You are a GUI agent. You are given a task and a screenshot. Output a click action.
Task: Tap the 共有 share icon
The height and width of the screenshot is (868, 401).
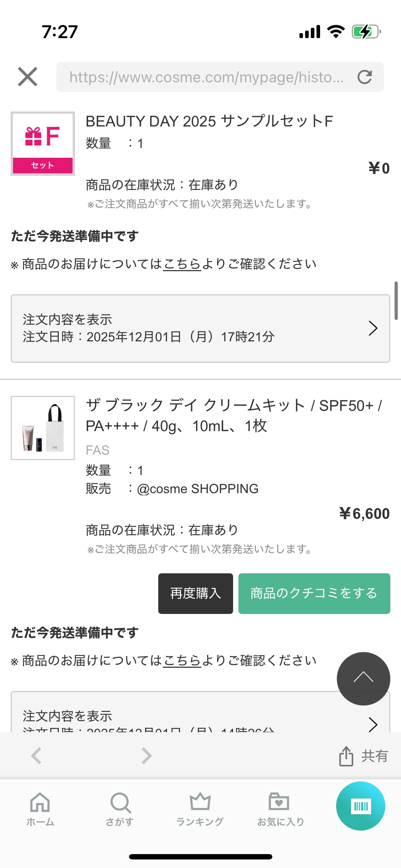point(346,756)
